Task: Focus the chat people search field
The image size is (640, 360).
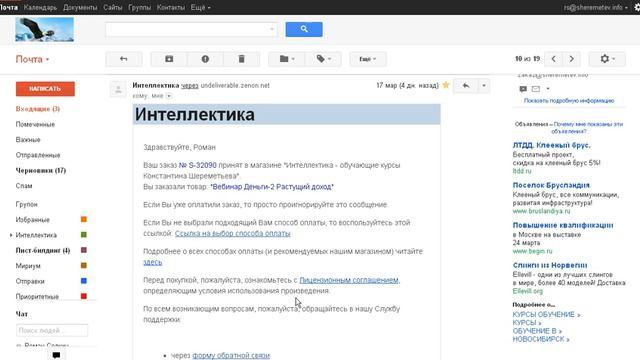Action: [52, 330]
